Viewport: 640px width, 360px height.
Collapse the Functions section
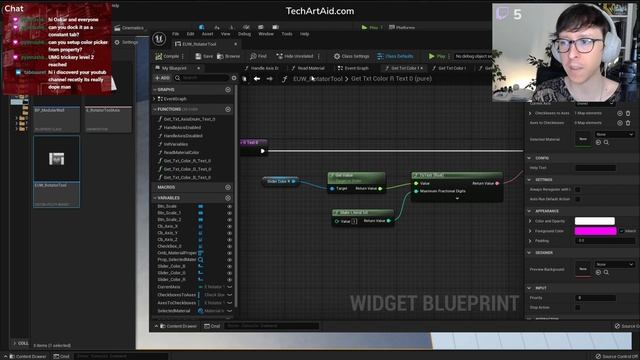point(155,109)
